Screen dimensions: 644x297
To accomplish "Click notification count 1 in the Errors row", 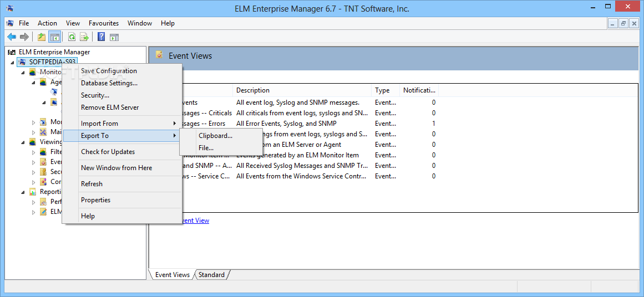I will 434,124.
